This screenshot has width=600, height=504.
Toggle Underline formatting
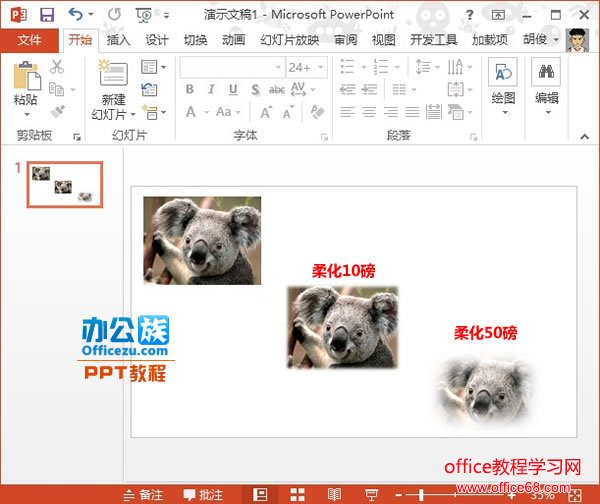coord(233,90)
